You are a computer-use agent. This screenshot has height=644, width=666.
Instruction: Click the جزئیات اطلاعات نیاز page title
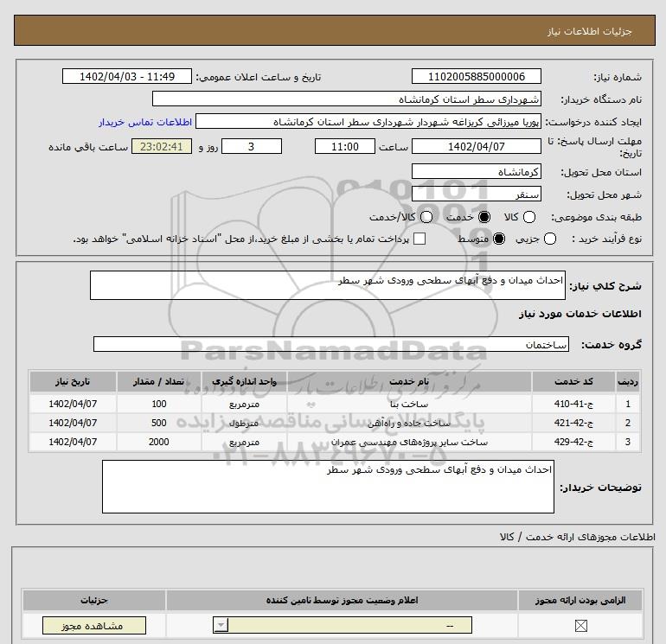coord(590,31)
